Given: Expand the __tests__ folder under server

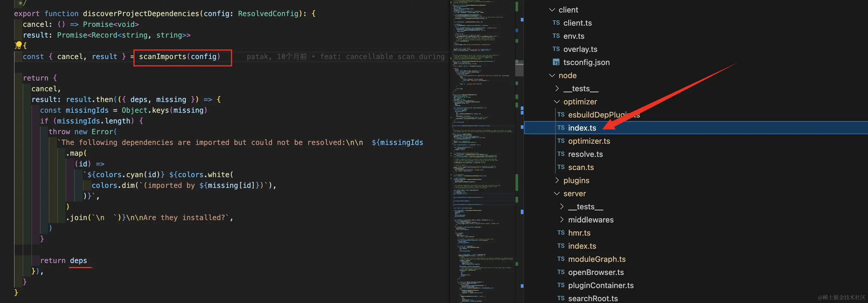Looking at the screenshot, I should click(562, 207).
